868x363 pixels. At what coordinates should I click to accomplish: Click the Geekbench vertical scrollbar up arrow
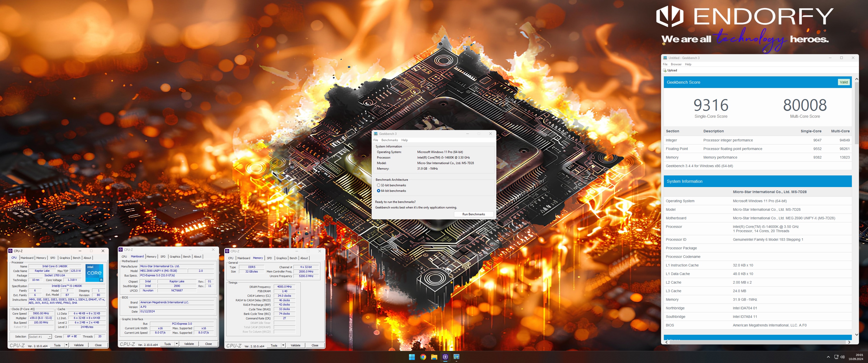coord(857,79)
